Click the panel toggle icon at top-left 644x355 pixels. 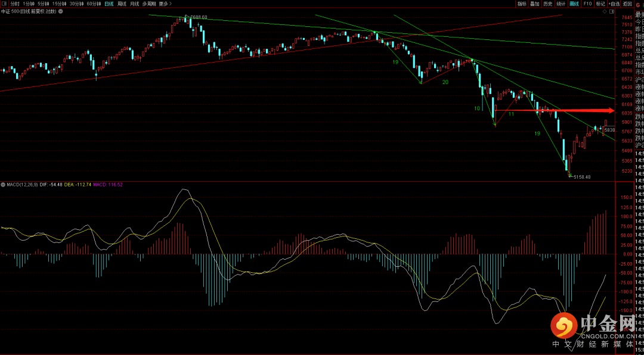pyautogui.click(x=5, y=4)
